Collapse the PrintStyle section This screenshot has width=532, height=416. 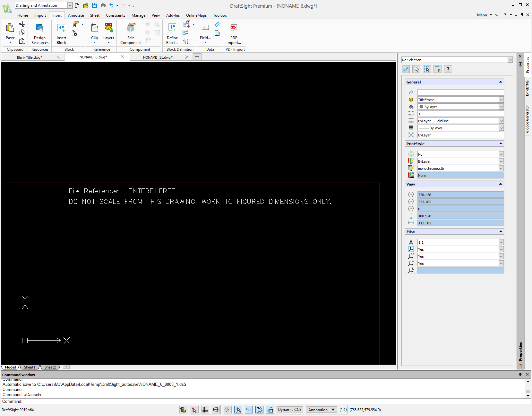click(500, 143)
